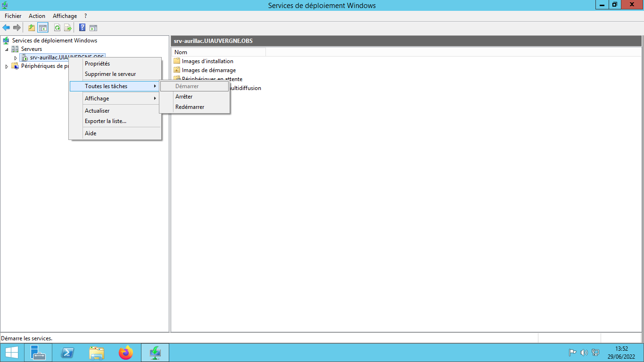
Task: Select Images d'installation in the list
Action: (x=207, y=61)
